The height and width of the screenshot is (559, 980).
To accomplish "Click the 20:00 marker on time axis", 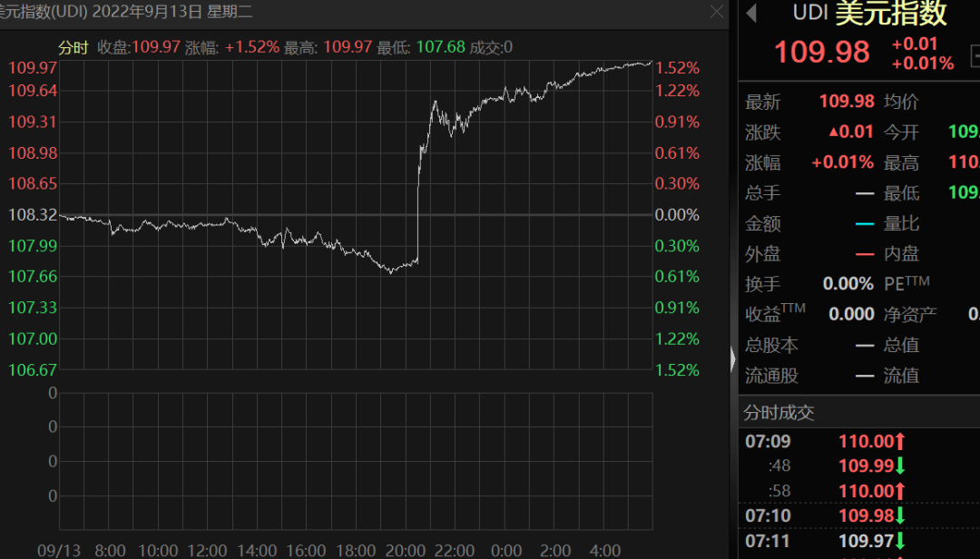I will click(x=405, y=551).
